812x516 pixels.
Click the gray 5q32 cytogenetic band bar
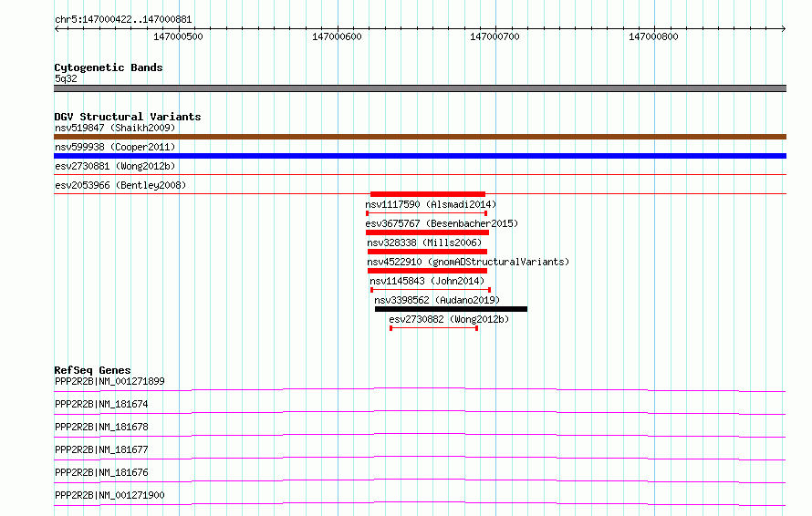pos(420,88)
